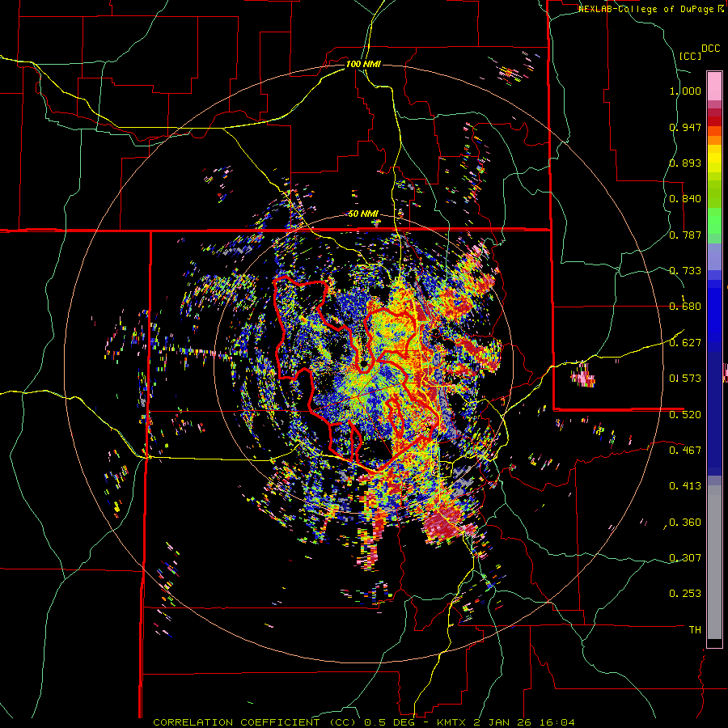
Task: Click the 100 NMI range ring label
Action: (x=363, y=64)
